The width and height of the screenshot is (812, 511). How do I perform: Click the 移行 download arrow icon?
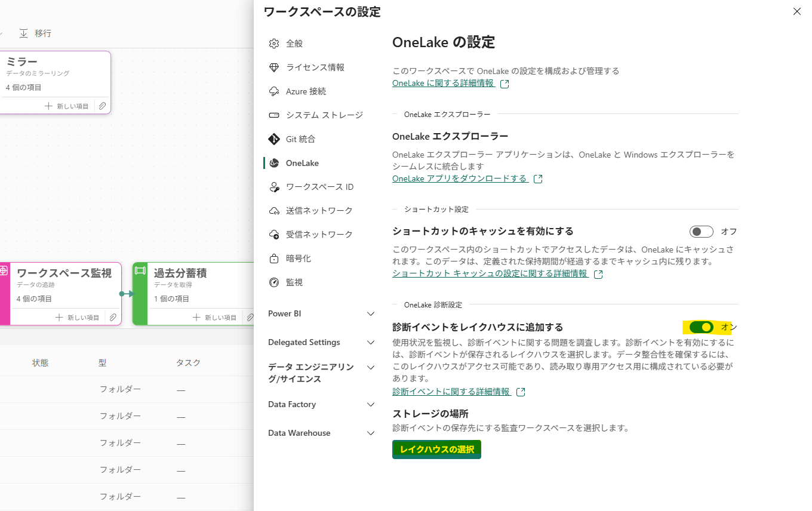click(x=24, y=33)
